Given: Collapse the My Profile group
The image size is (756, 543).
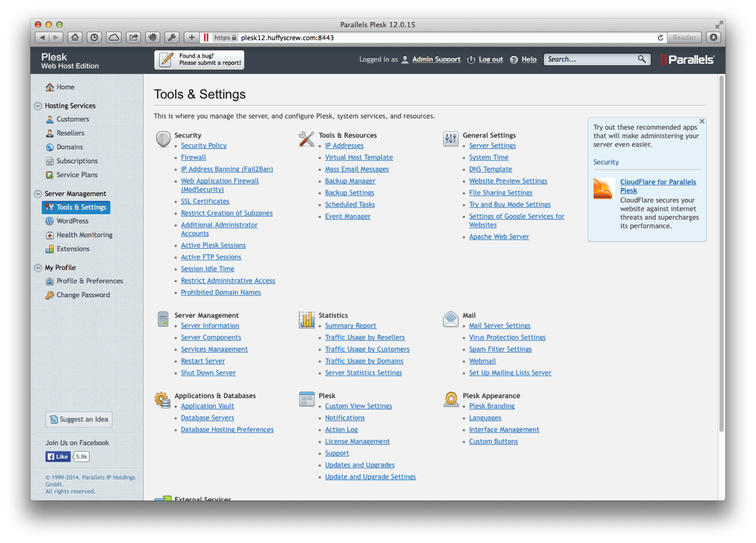Looking at the screenshot, I should click(38, 268).
